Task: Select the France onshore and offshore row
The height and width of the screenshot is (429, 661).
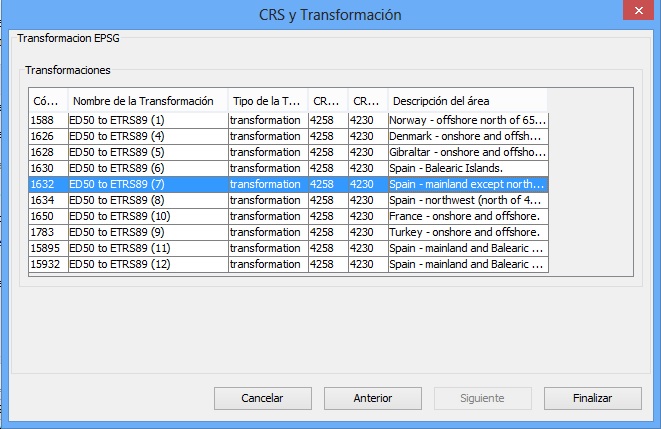Action: coord(289,216)
